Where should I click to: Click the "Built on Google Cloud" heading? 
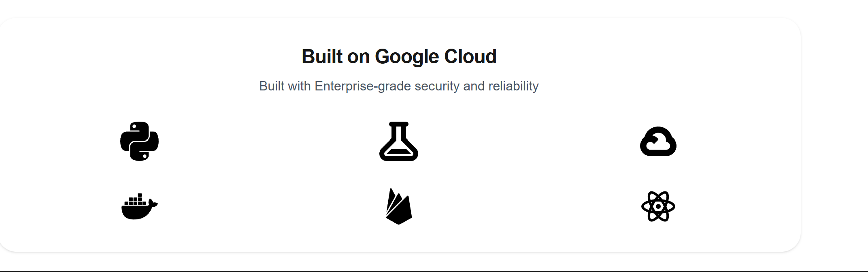(x=399, y=56)
